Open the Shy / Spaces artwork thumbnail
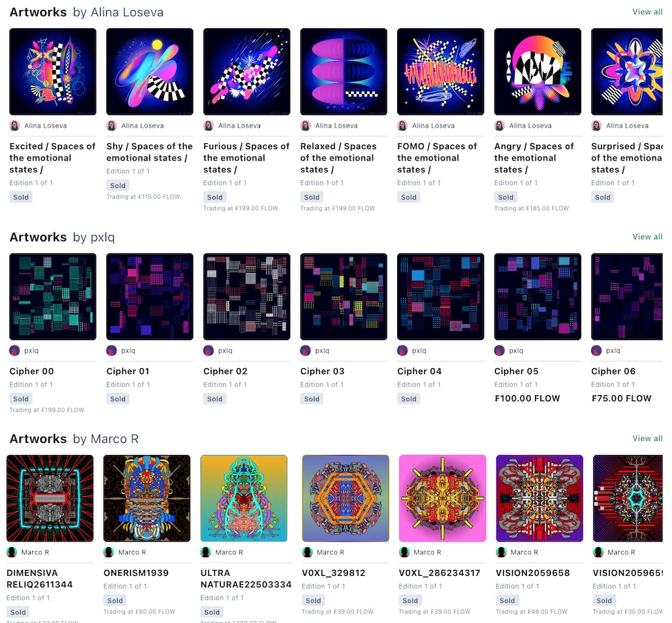672x623 pixels. tap(150, 71)
